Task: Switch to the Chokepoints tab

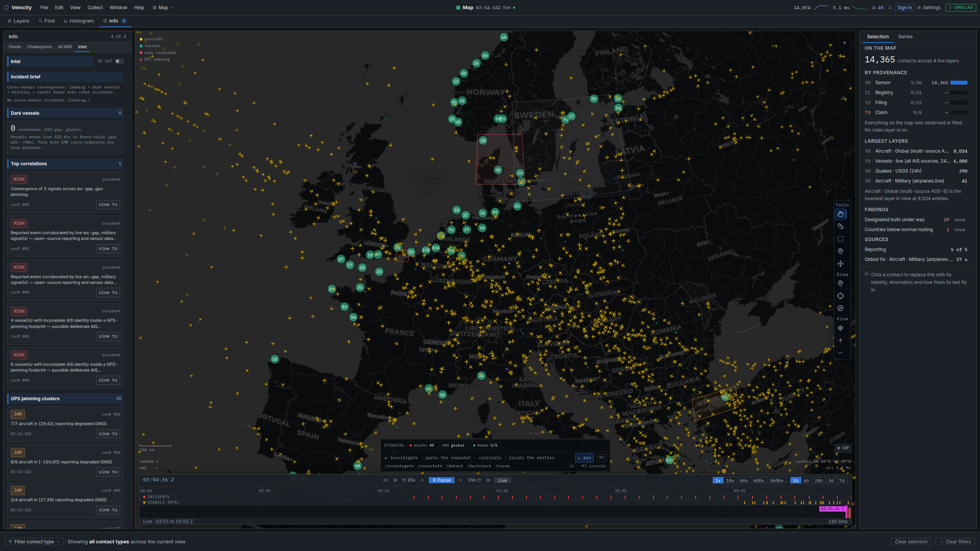Action: (39, 47)
